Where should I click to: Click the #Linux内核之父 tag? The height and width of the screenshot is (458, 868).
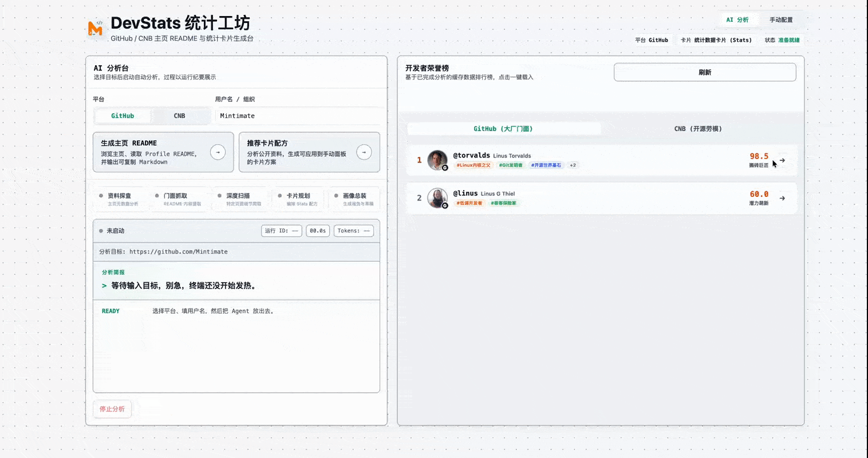pos(474,165)
